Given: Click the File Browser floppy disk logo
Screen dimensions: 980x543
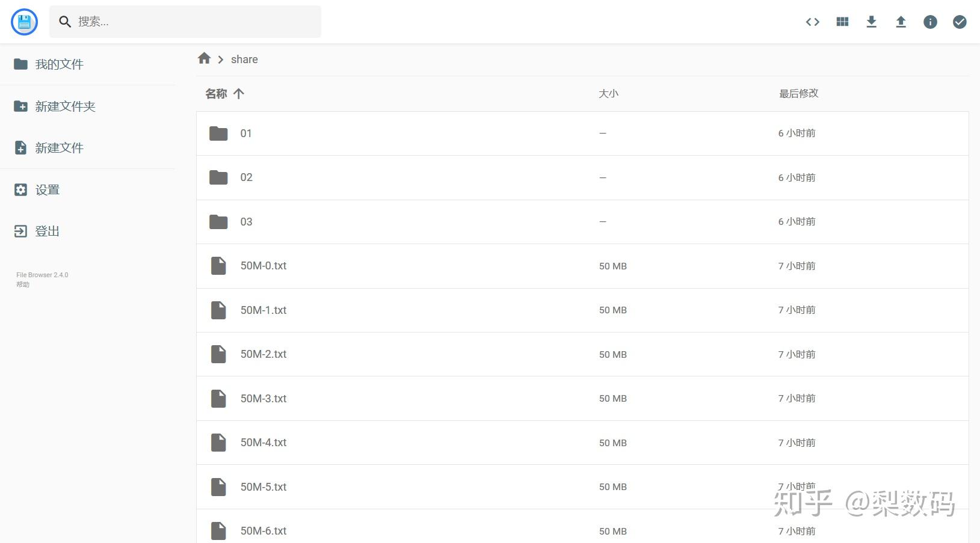Looking at the screenshot, I should click(x=25, y=22).
